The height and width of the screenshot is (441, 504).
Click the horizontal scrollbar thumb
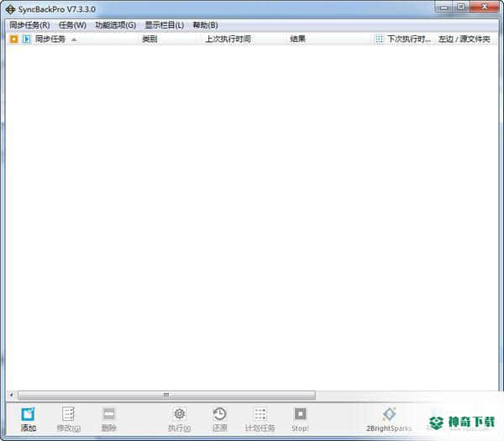[x=166, y=395]
